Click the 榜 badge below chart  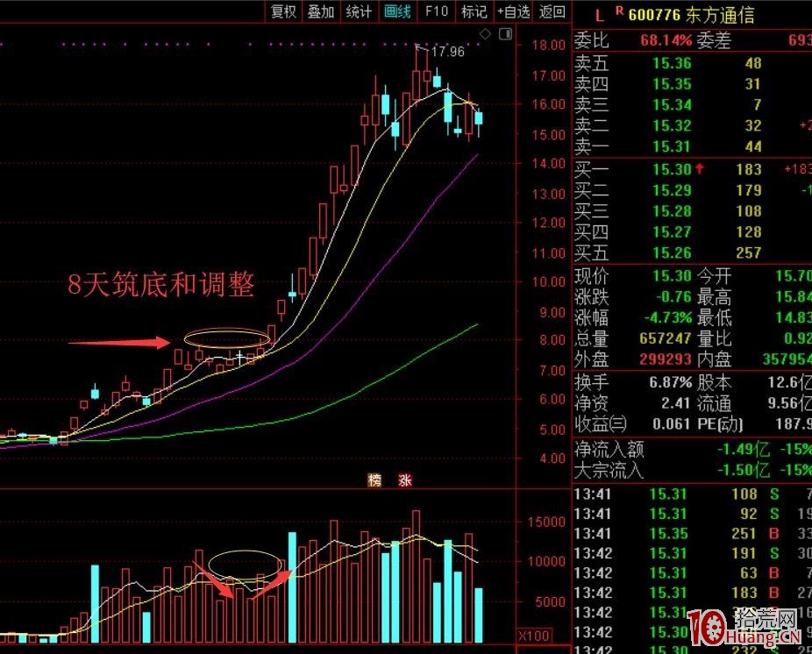pyautogui.click(x=374, y=480)
